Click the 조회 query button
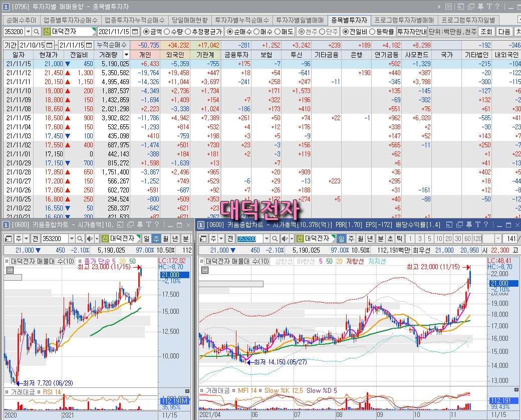Viewport: 521px width, 420px height. [x=486, y=32]
